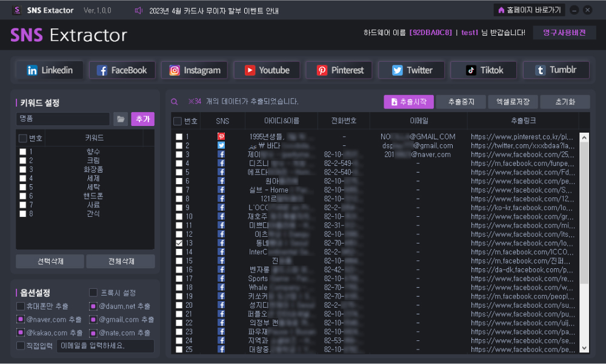Click the Facebook icon in result row 22

point(221,323)
